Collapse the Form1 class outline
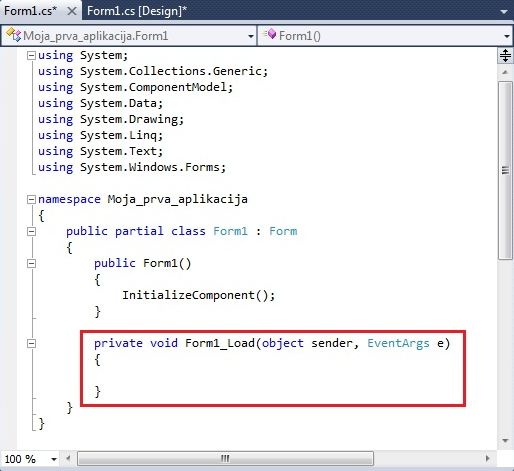 click(31, 231)
